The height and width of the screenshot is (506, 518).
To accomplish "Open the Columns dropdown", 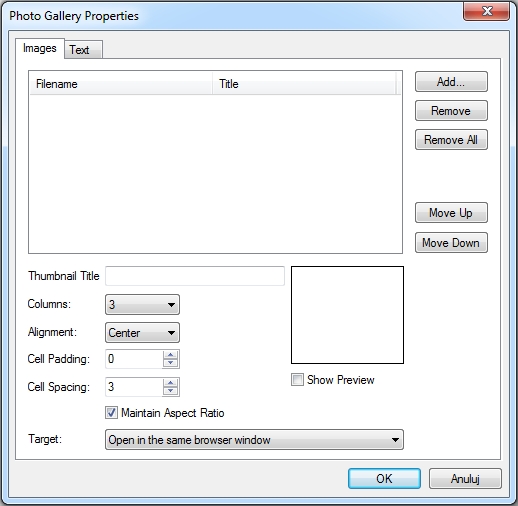I will [x=142, y=304].
